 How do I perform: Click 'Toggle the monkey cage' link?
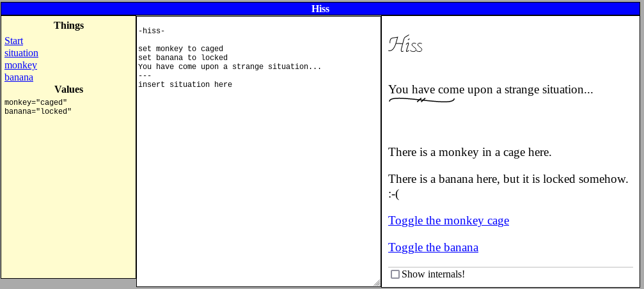[448, 221]
